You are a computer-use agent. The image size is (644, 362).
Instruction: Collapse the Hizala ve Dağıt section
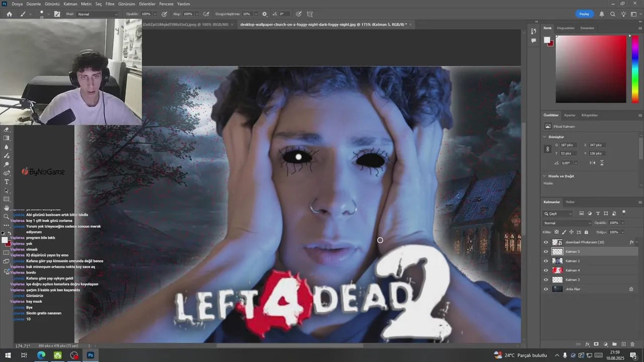coord(544,176)
